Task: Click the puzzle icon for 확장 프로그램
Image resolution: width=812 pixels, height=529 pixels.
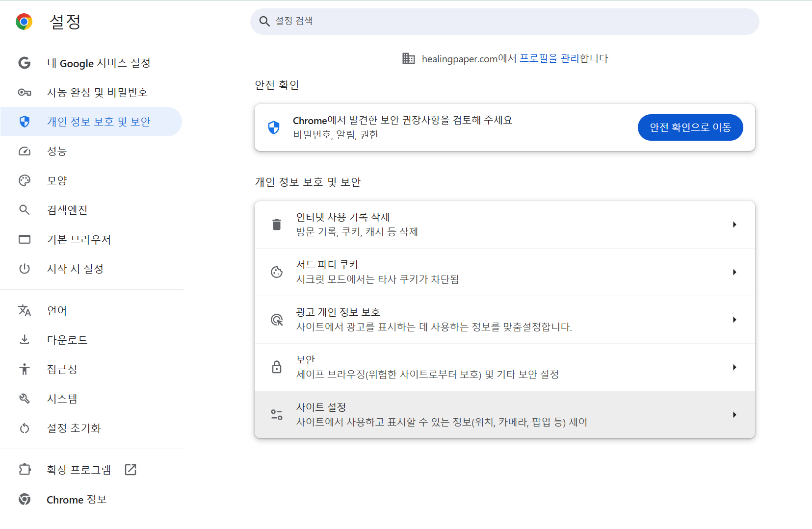Action: (x=25, y=470)
